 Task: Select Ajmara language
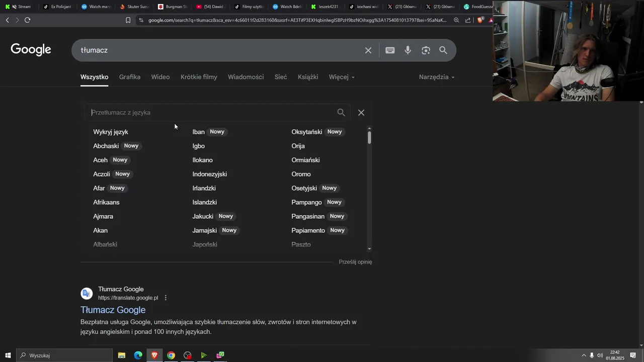point(103,216)
